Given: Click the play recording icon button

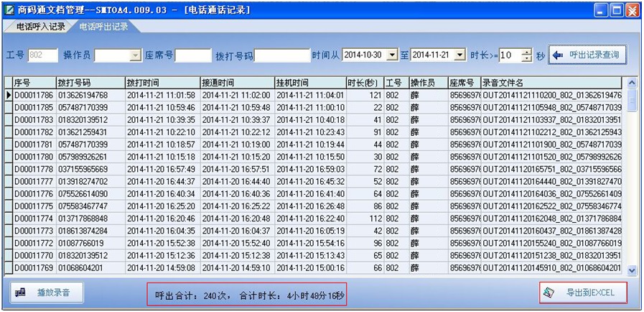Looking at the screenshot, I should [x=21, y=293].
